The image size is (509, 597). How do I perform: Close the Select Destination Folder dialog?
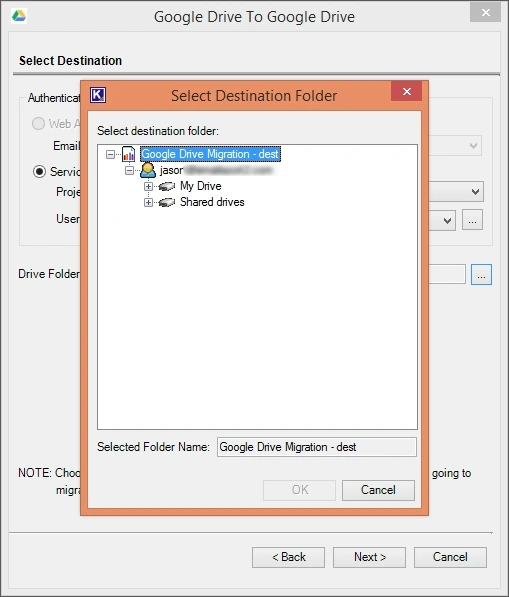point(407,91)
